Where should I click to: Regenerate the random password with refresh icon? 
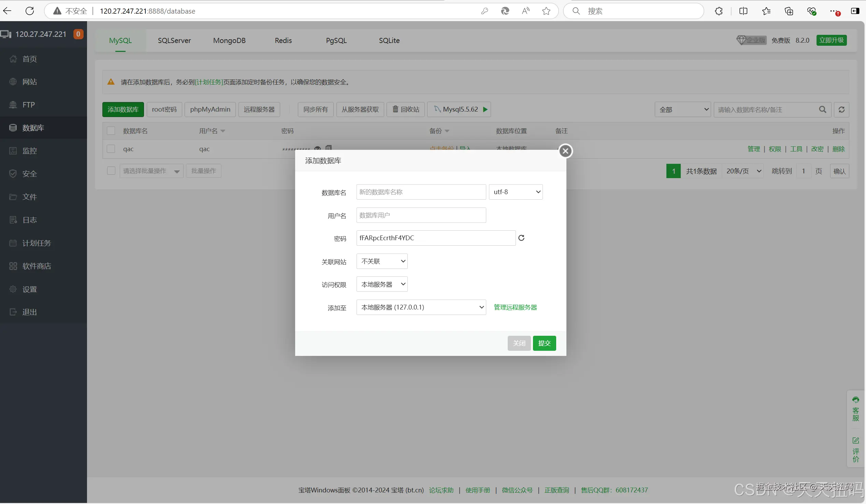(x=521, y=238)
